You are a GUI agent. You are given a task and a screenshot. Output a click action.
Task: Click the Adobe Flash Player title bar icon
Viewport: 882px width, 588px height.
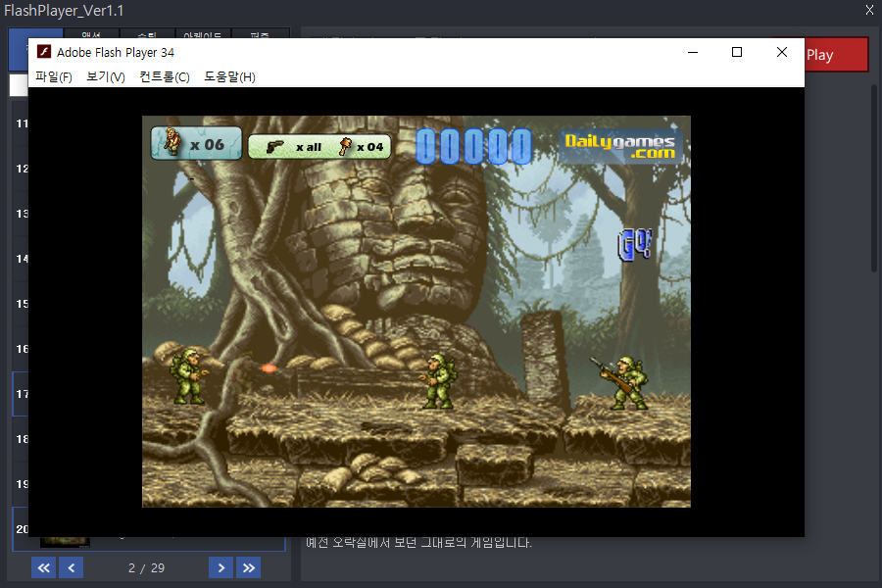point(44,52)
